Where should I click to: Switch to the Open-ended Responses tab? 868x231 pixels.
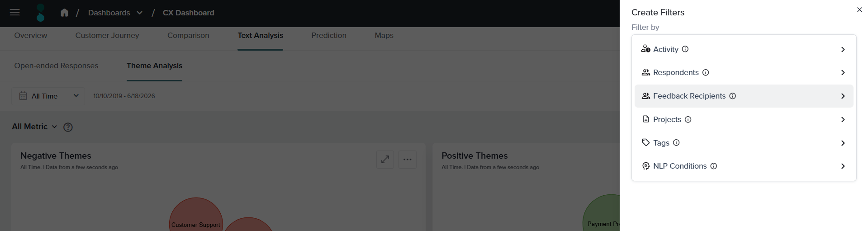56,66
